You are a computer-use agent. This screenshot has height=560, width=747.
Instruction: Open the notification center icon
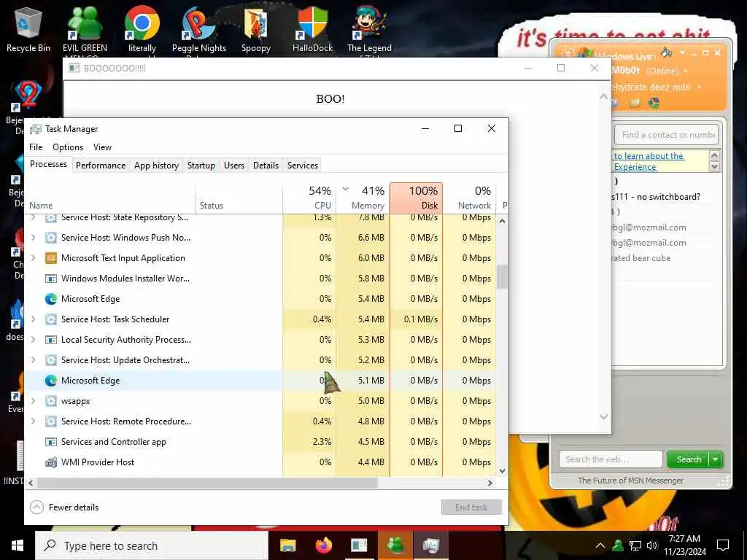point(723,545)
